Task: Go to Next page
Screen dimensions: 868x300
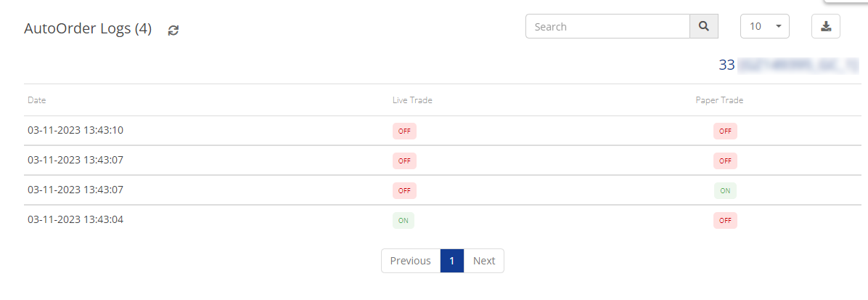Action: pos(484,261)
